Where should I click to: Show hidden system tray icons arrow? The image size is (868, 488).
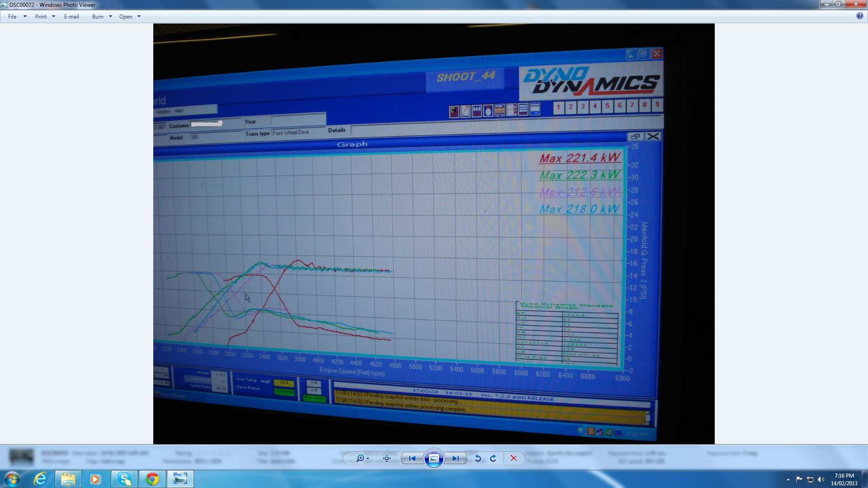(x=788, y=479)
